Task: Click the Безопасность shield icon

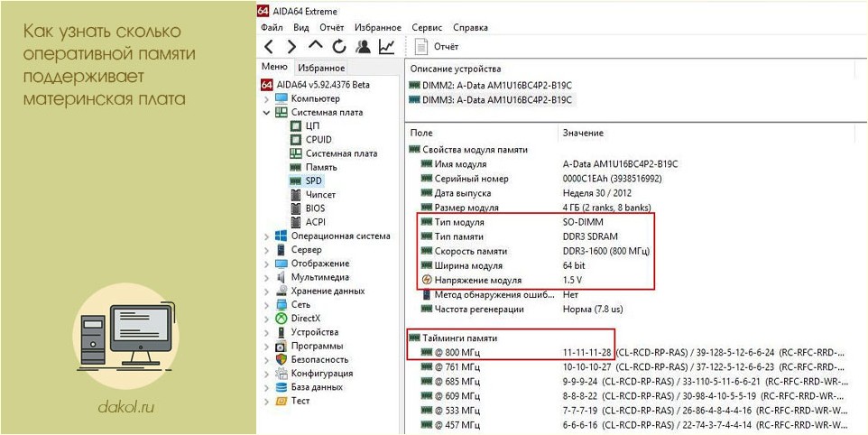Action: point(282,360)
